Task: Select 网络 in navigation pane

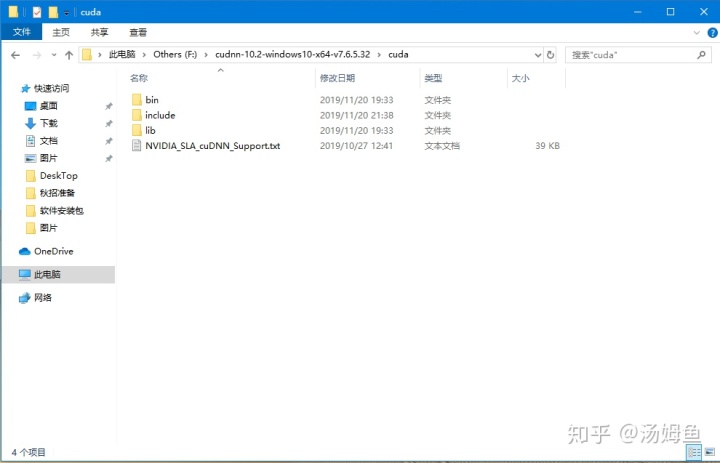Action: point(42,298)
